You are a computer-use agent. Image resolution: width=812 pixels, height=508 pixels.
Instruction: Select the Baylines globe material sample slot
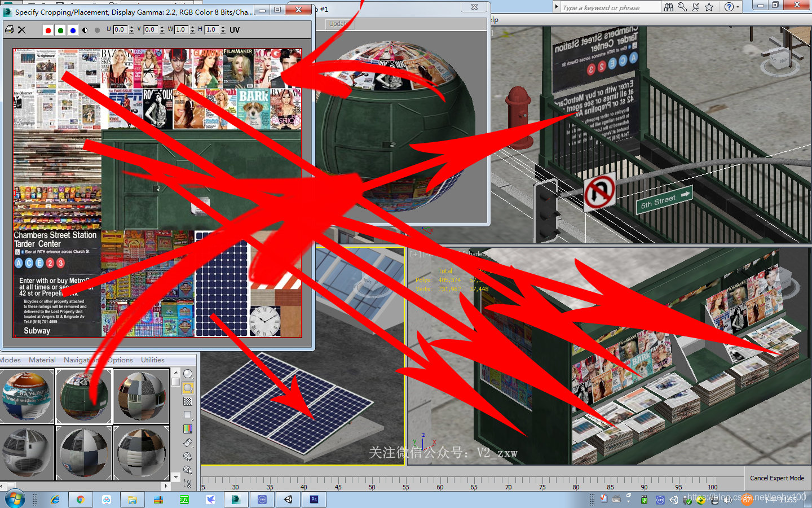27,396
